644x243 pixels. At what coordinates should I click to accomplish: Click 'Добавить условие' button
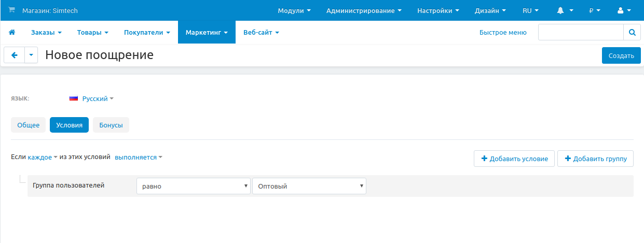[514, 159]
